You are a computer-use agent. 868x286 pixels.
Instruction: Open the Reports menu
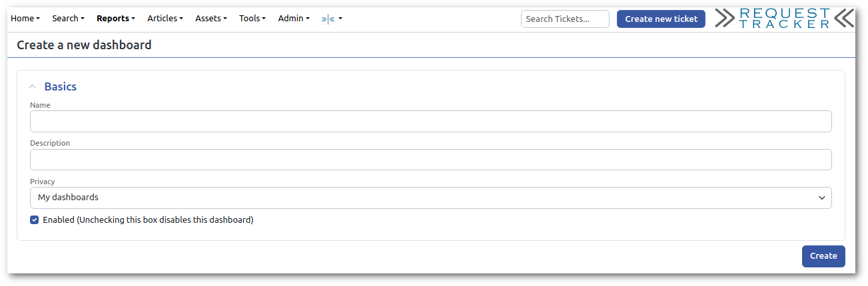coord(116,19)
